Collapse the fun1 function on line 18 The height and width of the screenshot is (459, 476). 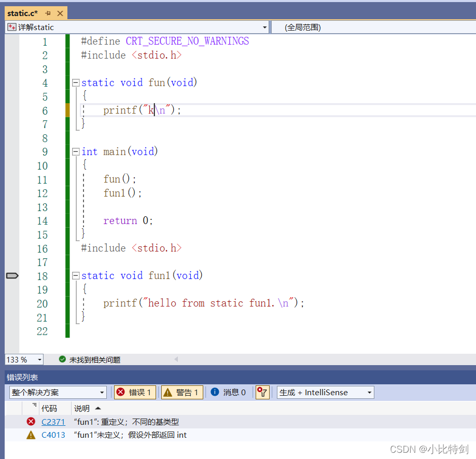click(x=76, y=275)
